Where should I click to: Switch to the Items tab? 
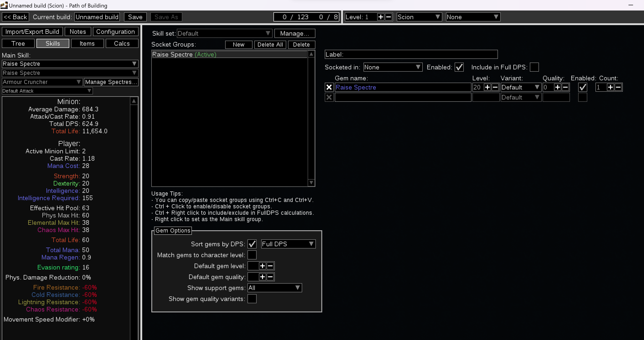click(x=87, y=44)
